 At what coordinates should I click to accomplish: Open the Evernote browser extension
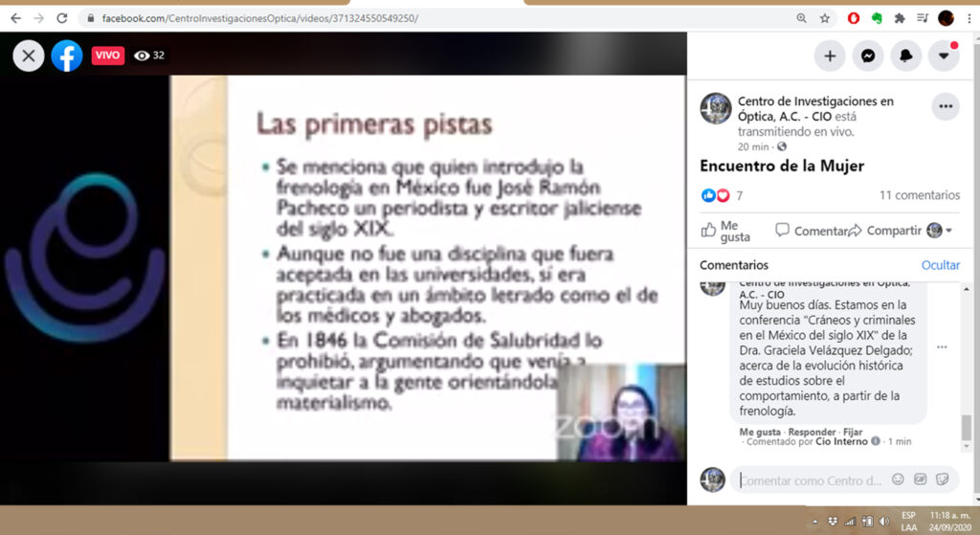click(877, 18)
